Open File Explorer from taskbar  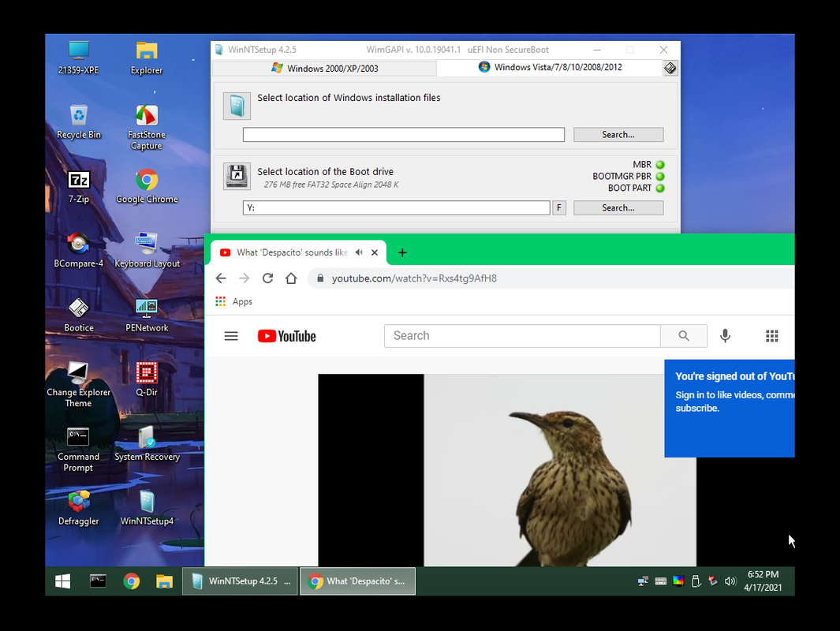165,581
